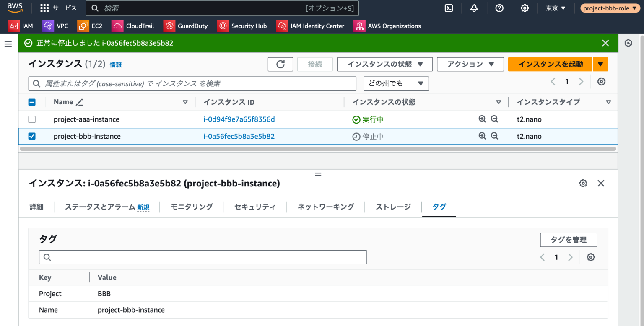Open the 東京 region selector
This screenshot has height=326, width=644.
[x=555, y=8]
